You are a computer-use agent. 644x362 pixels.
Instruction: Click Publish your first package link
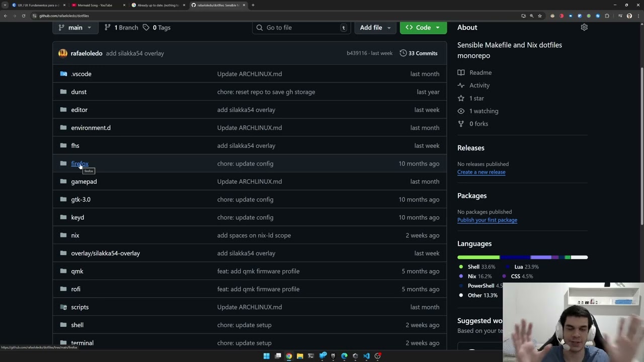tap(487, 220)
